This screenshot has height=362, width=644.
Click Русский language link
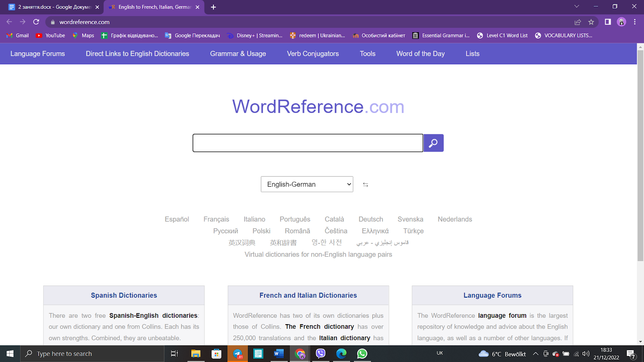coord(225,231)
